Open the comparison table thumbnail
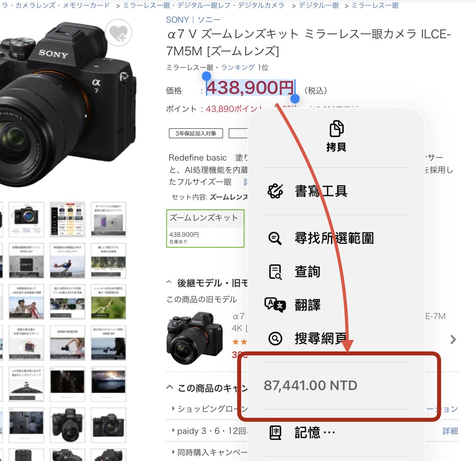Viewport: 476px width, 461px height. (67, 219)
